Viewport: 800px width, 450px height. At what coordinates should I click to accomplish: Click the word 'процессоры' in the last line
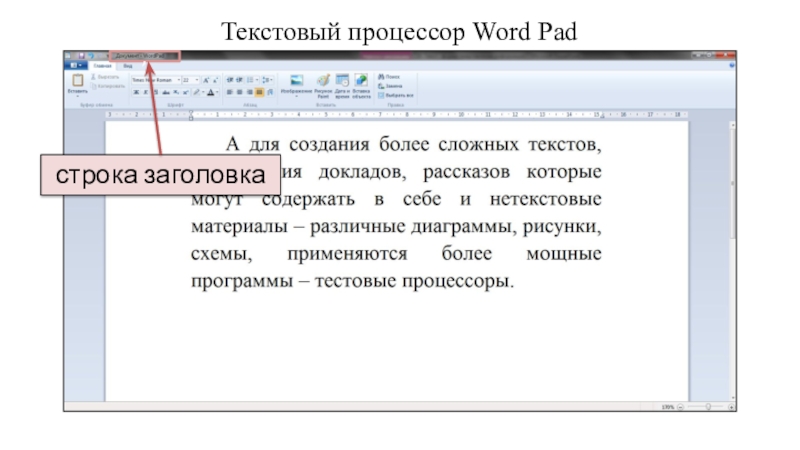[x=455, y=282]
